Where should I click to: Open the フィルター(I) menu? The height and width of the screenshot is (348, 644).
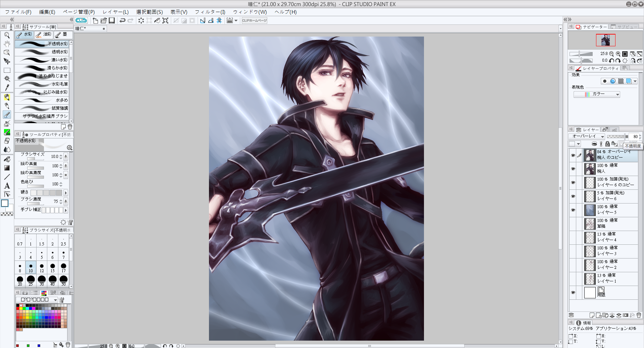(x=210, y=12)
